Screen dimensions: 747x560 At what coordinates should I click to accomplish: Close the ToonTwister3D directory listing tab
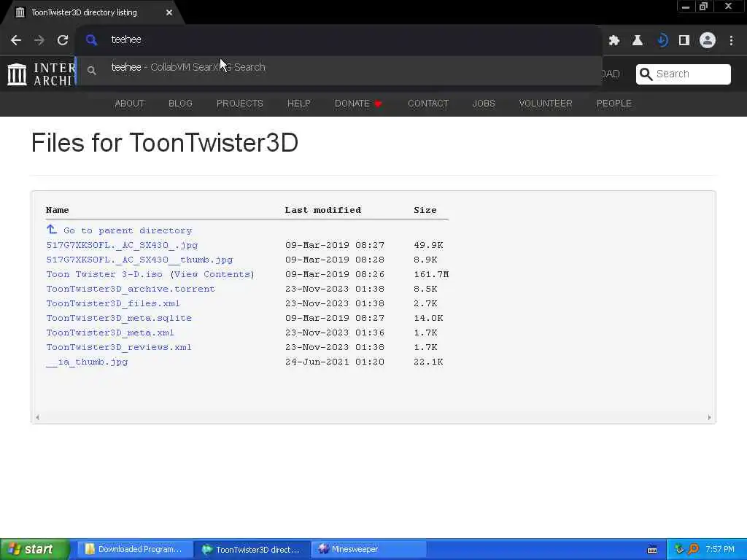169,12
